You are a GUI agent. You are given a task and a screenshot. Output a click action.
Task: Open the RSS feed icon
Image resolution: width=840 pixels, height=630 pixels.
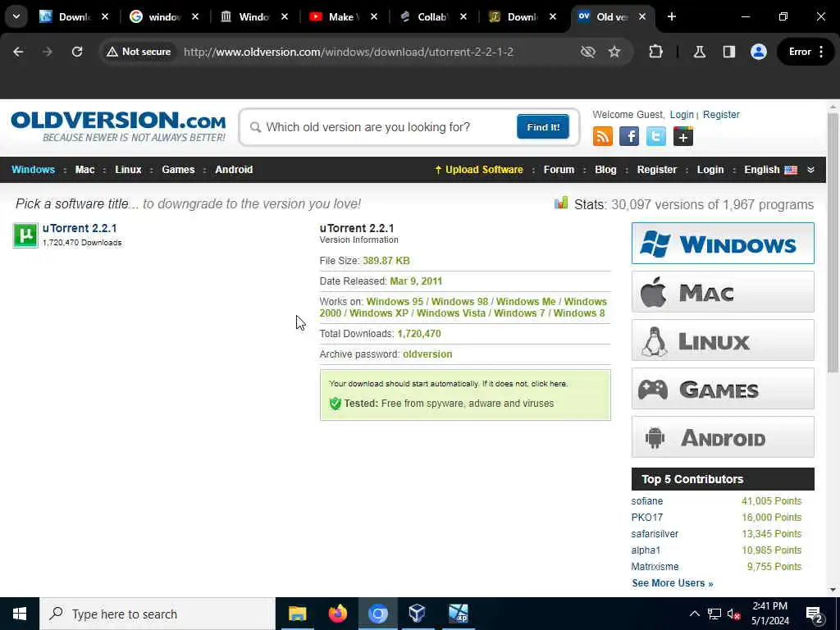click(x=603, y=136)
